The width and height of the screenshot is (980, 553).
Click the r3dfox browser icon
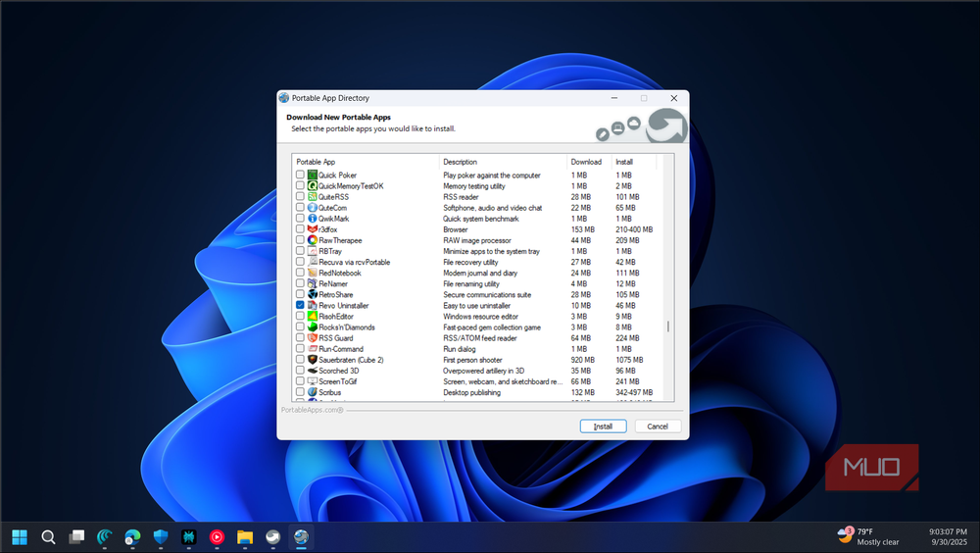pos(312,229)
